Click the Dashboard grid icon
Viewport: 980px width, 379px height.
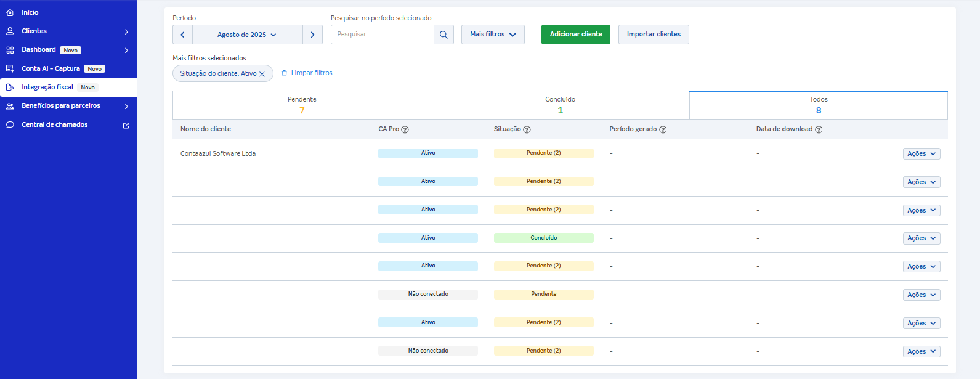[x=10, y=50]
